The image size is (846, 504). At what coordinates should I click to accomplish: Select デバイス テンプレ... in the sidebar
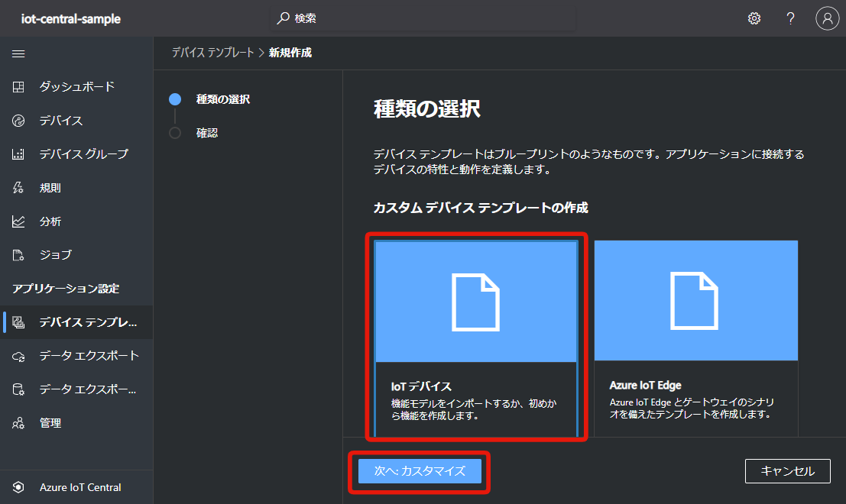[x=76, y=322]
